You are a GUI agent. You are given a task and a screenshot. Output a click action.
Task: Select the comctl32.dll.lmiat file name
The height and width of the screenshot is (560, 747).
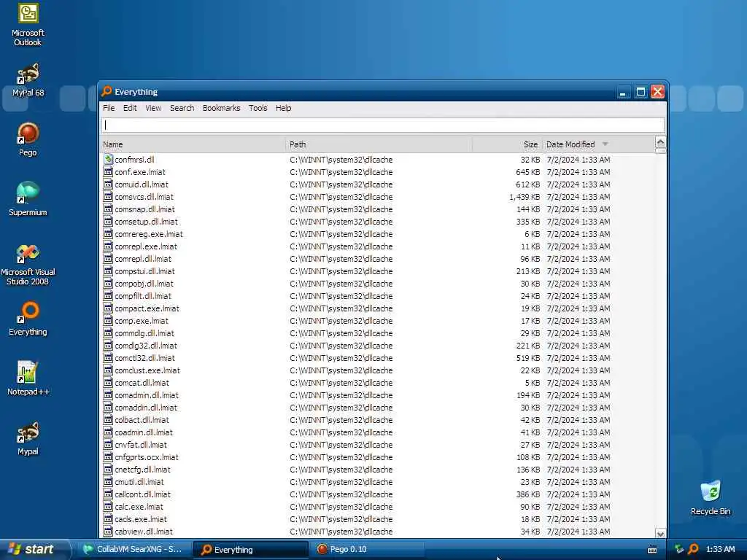[x=145, y=357]
